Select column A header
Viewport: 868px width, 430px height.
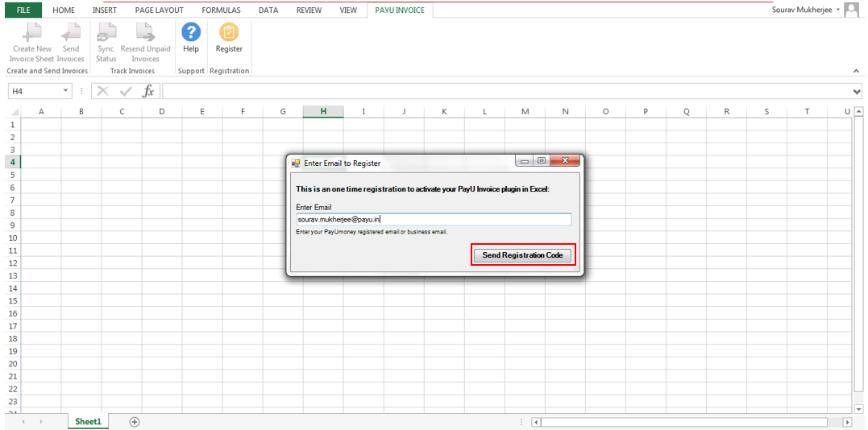tap(41, 112)
